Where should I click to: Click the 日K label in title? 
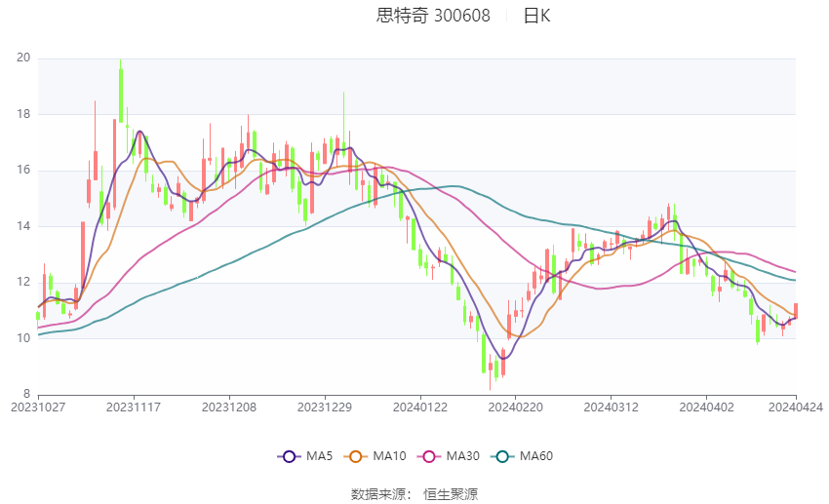coord(536,16)
